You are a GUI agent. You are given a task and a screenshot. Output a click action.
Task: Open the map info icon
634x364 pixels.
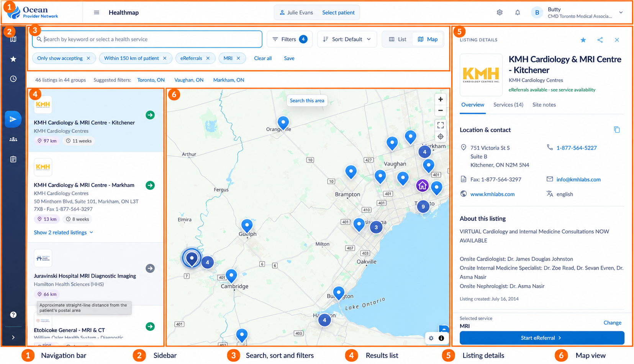441,338
